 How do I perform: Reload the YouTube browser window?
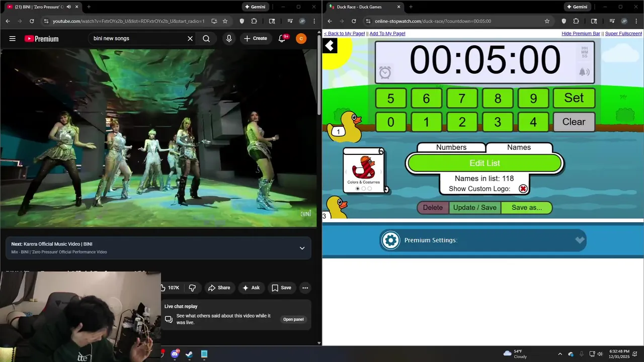(x=32, y=21)
